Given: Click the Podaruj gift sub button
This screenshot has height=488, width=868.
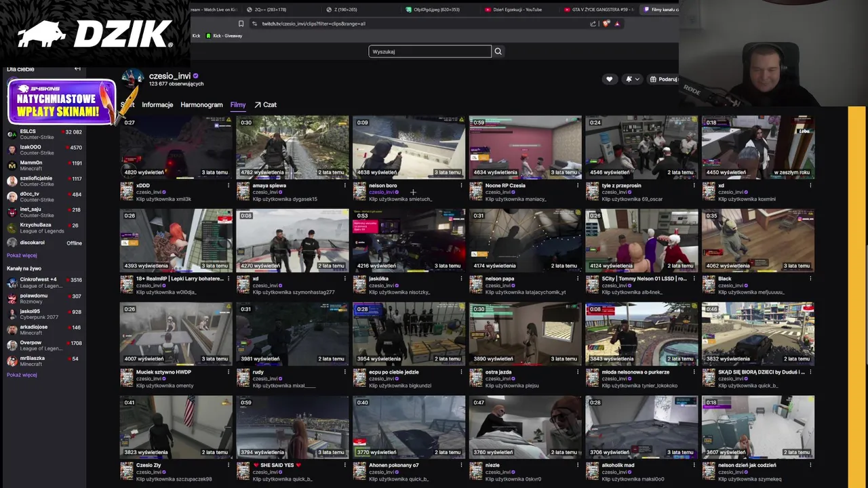Looking at the screenshot, I should click(x=663, y=79).
